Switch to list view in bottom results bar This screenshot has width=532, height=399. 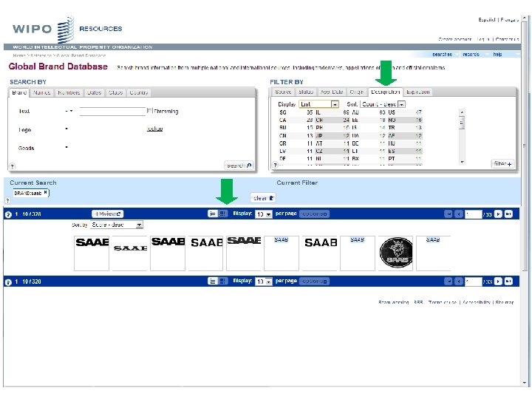tap(212, 281)
